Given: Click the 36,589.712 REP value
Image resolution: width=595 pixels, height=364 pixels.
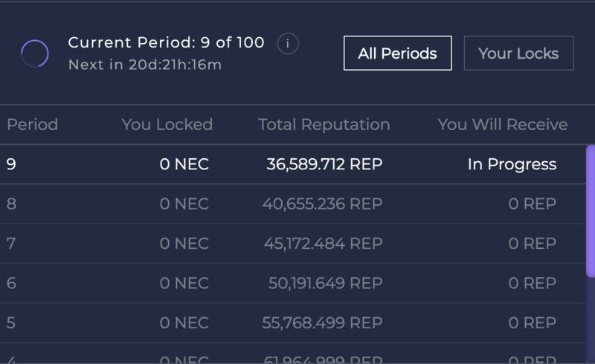Looking at the screenshot, I should tap(324, 164).
